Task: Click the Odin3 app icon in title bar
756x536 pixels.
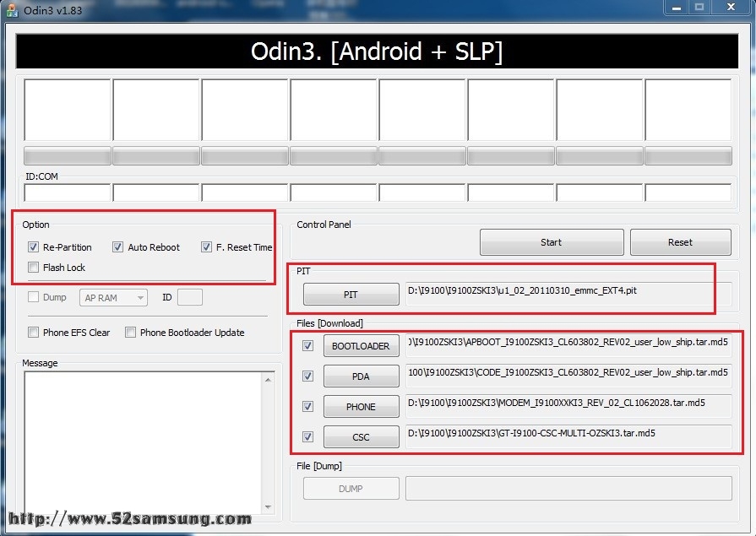Action: tap(12, 9)
